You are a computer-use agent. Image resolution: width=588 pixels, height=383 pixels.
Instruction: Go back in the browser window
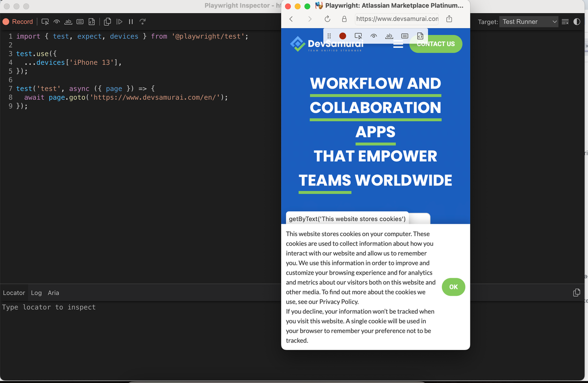(x=291, y=19)
